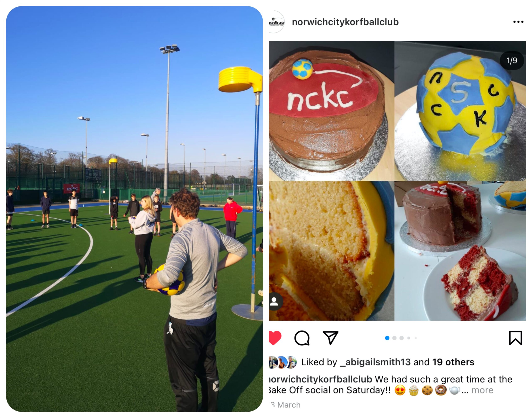The height and width of the screenshot is (418, 532).
Task: Unlike the post via red heart icon
Action: pos(275,338)
